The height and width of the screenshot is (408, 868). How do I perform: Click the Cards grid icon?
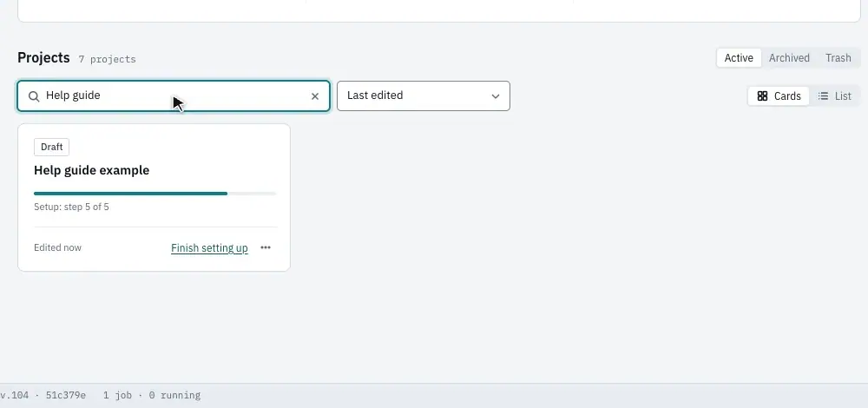click(x=762, y=96)
